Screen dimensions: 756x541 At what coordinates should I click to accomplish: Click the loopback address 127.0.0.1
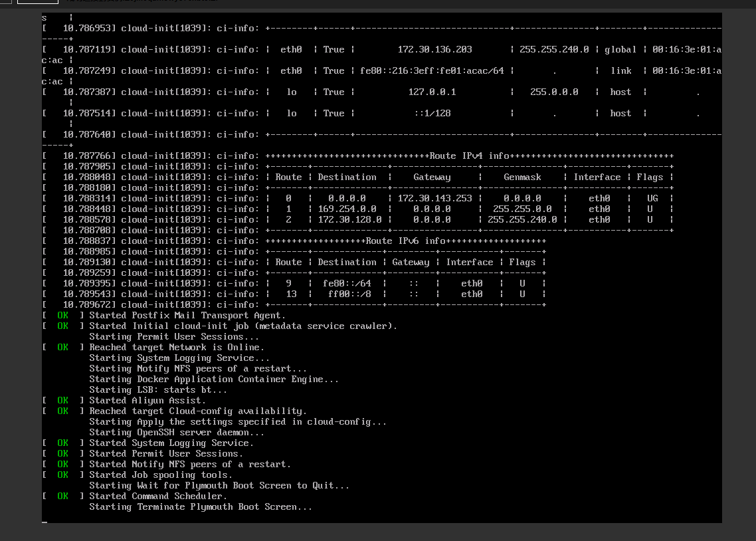point(432,92)
